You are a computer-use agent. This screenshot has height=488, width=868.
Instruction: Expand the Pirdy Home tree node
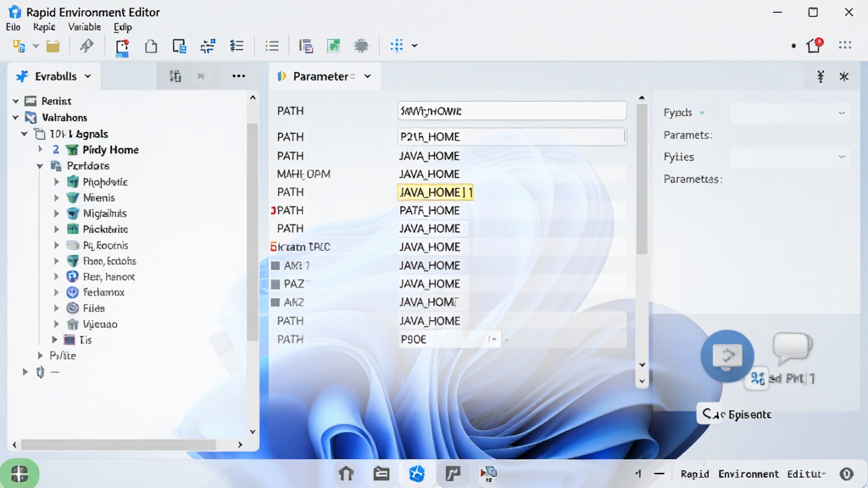41,149
